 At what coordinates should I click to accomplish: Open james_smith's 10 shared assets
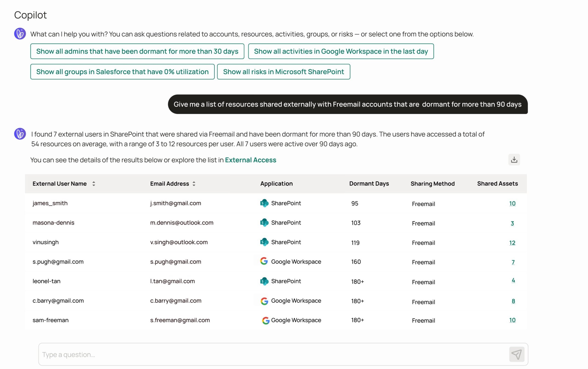(x=512, y=203)
